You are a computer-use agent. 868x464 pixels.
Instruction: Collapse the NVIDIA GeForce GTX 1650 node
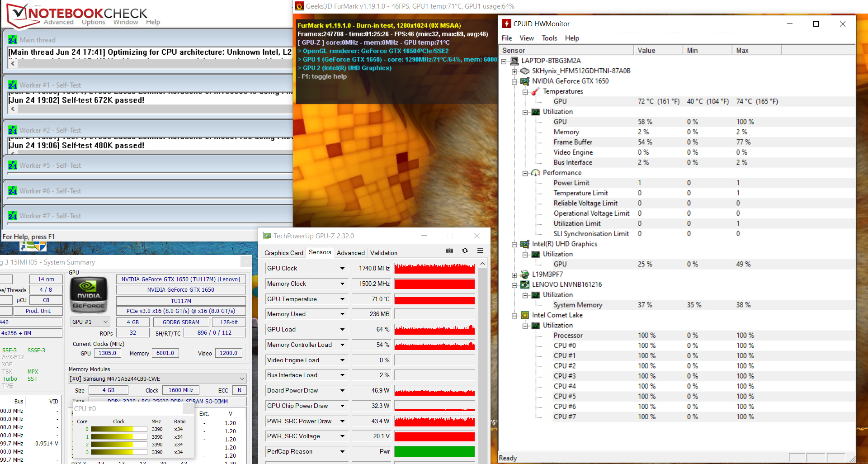pyautogui.click(x=514, y=82)
